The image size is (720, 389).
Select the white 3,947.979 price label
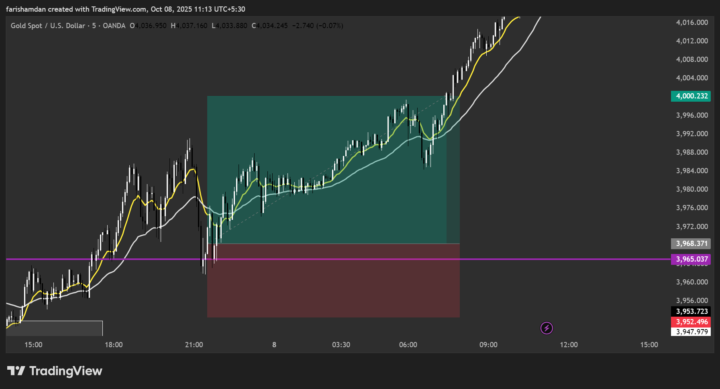(x=691, y=332)
